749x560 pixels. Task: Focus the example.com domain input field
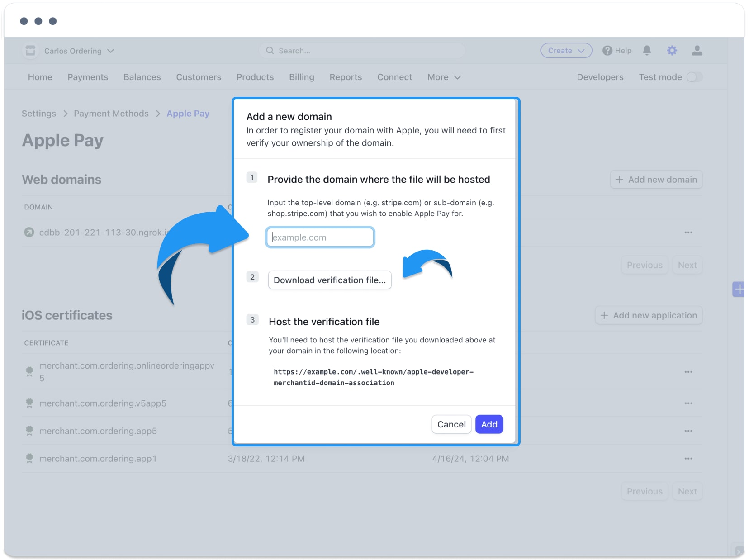click(x=320, y=237)
